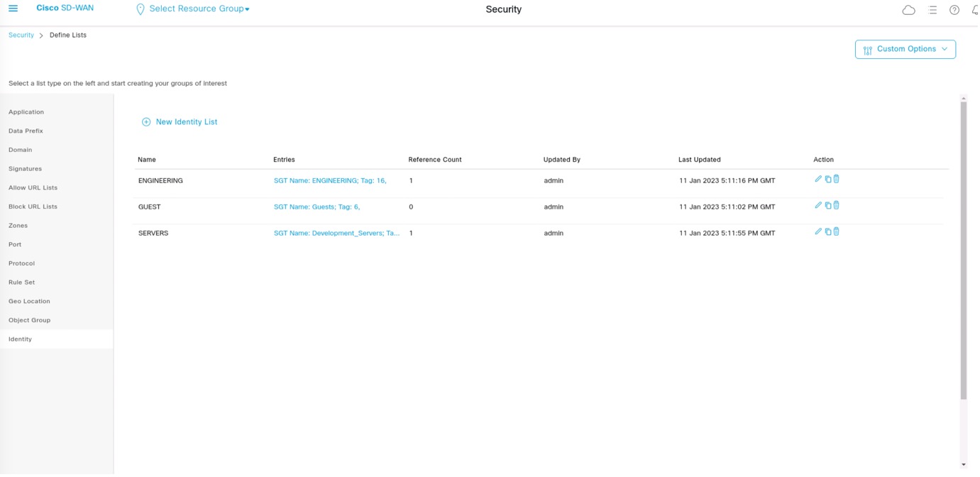
Task: Open the help icon in the top bar
Action: point(954,9)
